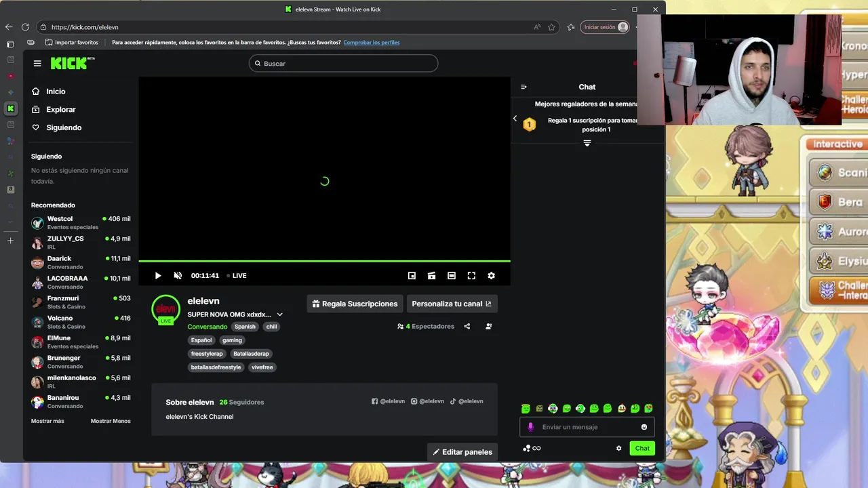Select the Conversando category link
Screen dimensions: 868x488
click(208, 327)
